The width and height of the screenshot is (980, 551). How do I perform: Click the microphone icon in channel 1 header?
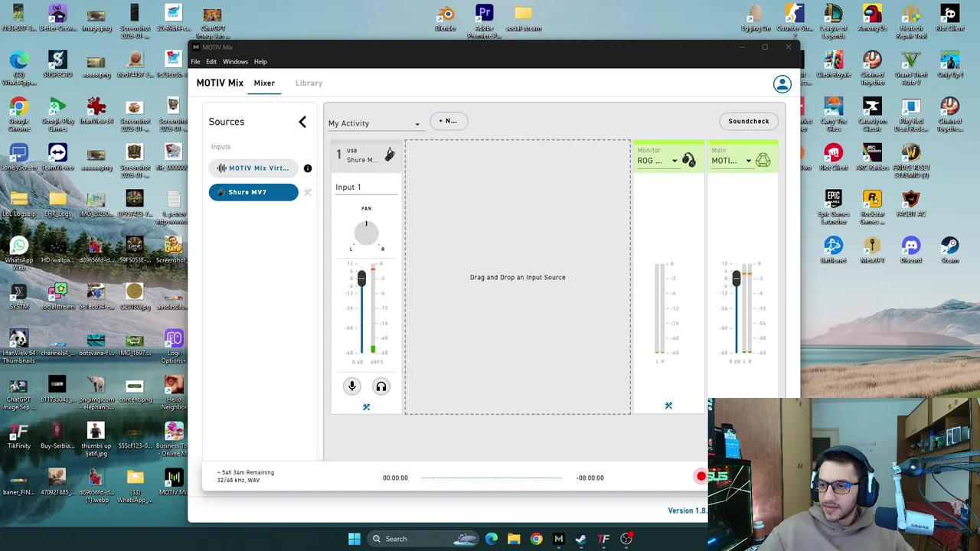coord(389,155)
